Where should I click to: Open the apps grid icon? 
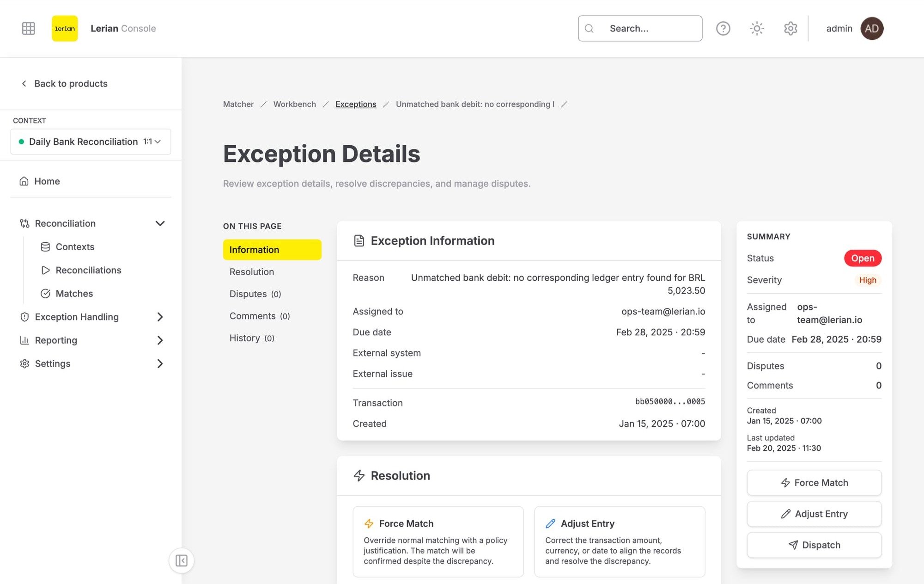(29, 28)
